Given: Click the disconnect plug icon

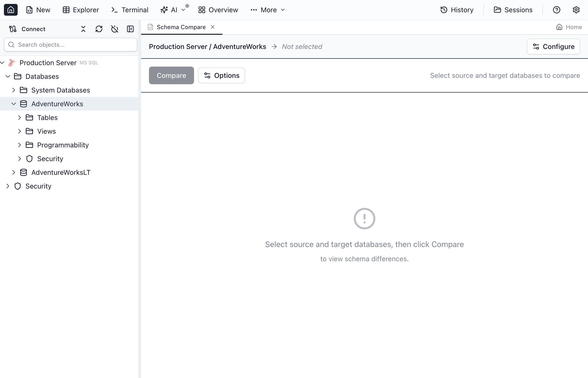Looking at the screenshot, I should click(114, 29).
